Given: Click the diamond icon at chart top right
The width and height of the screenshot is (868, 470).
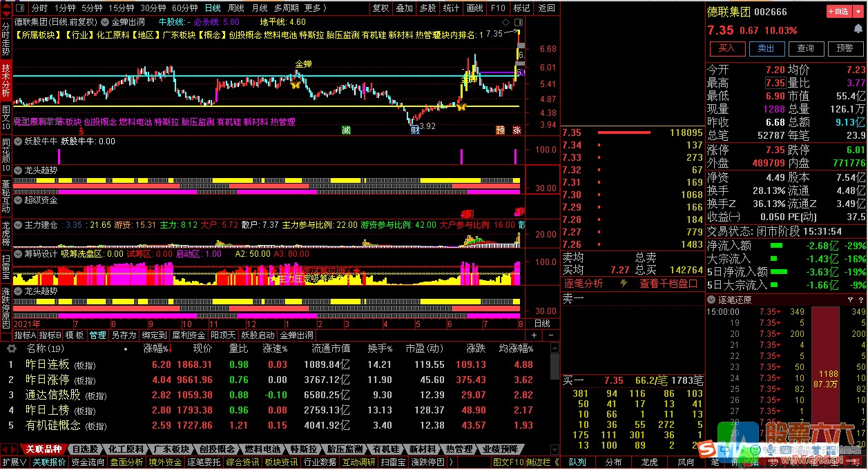Looking at the screenshot, I should point(506,21).
